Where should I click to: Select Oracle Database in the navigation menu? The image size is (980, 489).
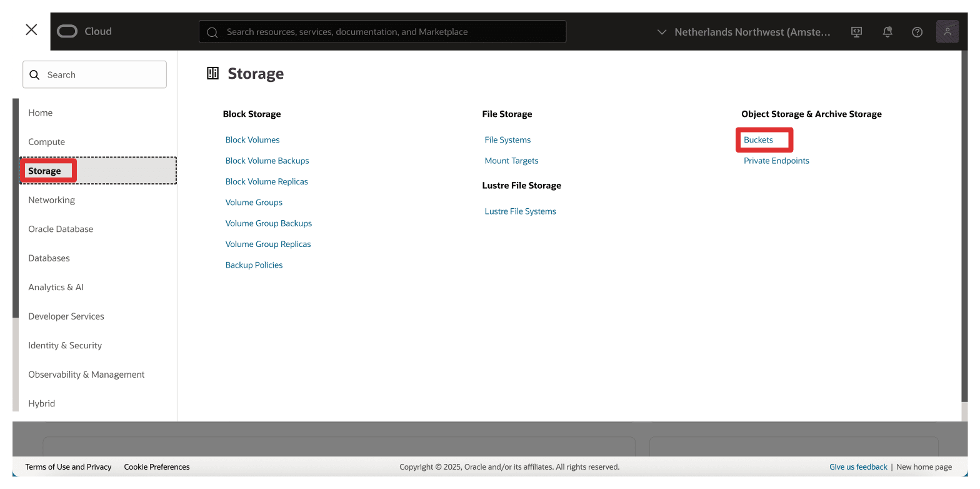[x=61, y=229]
